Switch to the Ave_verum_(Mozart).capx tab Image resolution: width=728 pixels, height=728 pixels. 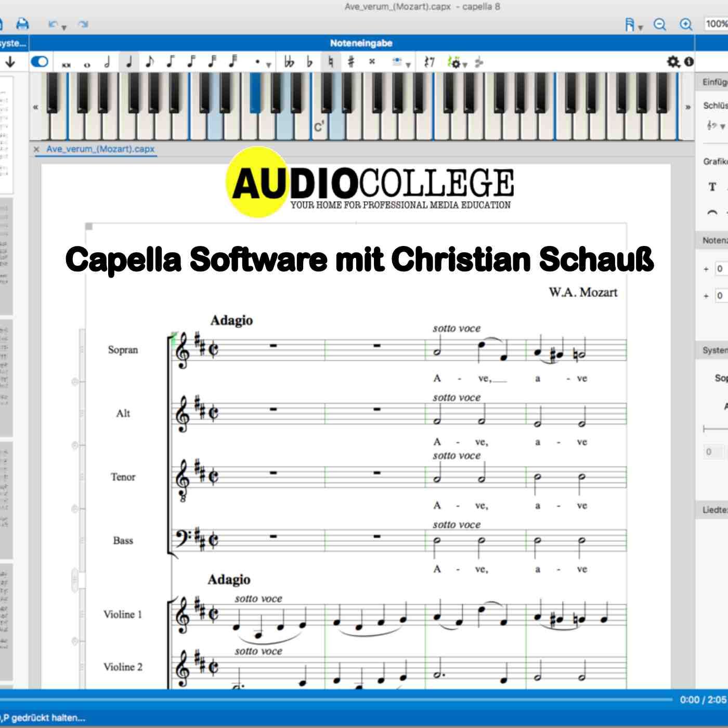coord(99,149)
